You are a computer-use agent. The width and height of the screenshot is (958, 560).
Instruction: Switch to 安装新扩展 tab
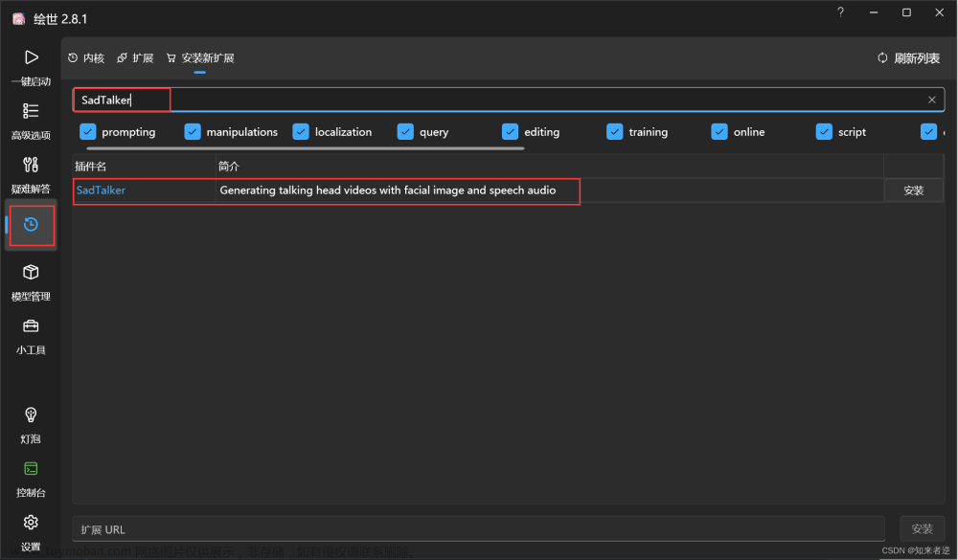click(x=200, y=58)
